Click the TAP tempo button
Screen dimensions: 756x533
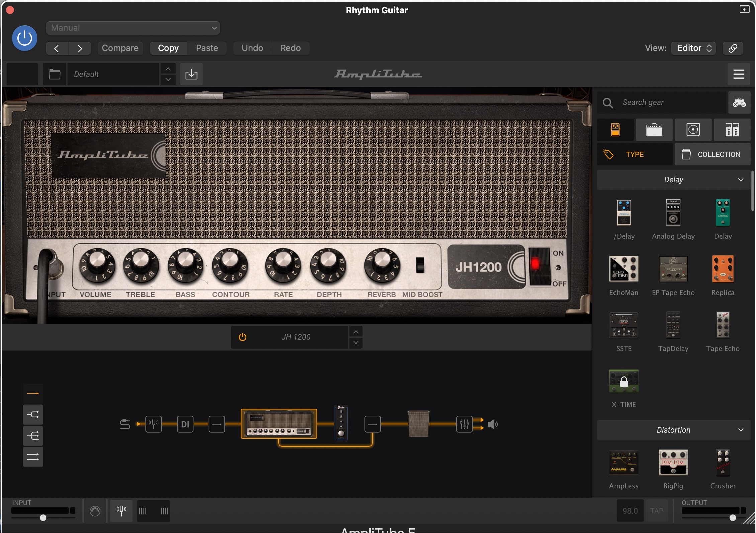(657, 511)
